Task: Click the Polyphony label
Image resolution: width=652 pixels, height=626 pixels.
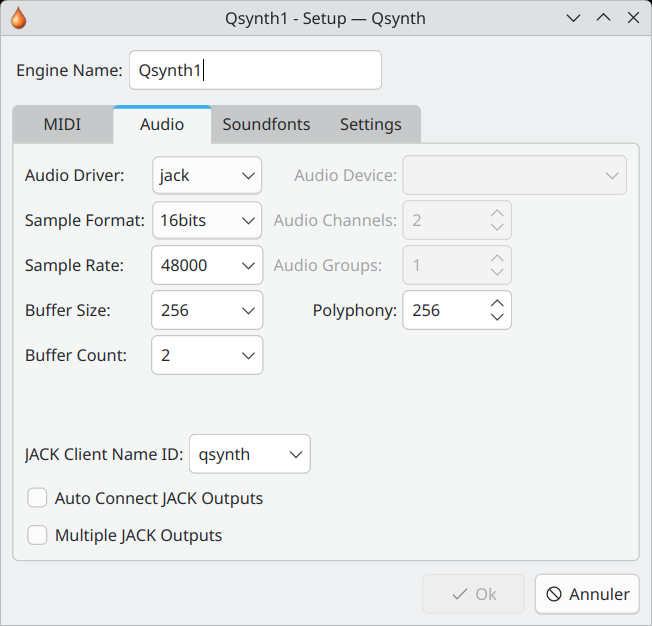Action: click(355, 310)
